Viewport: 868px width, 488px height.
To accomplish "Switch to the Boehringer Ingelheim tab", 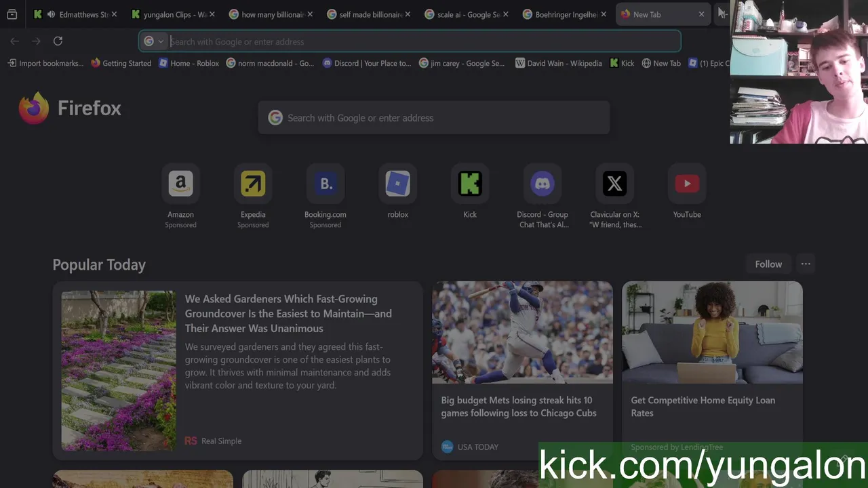I will click(564, 14).
